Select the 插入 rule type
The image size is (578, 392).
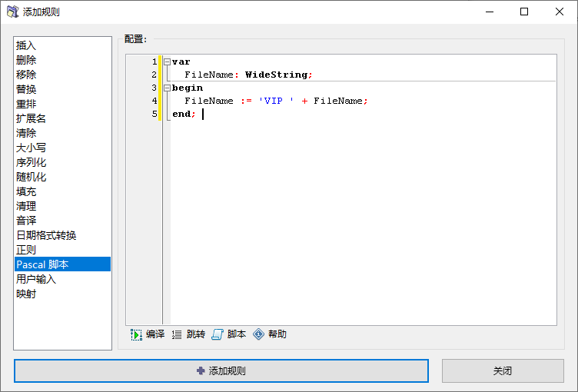62,45
